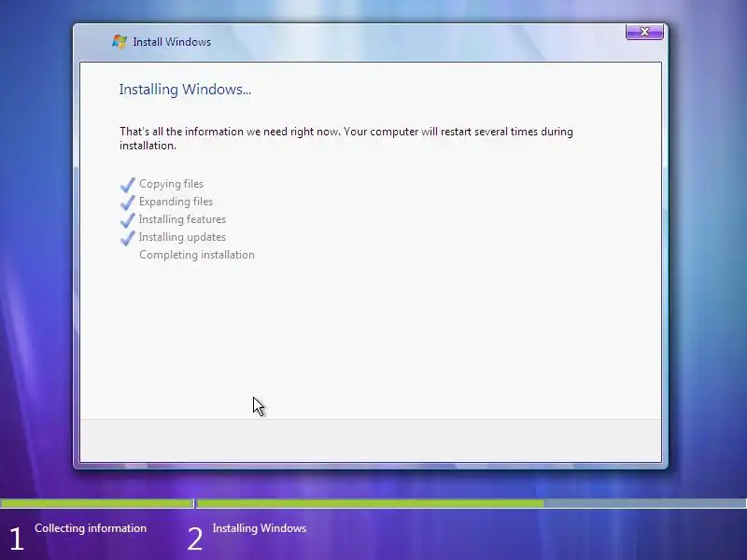Click the checkmark beside Installing updates
Screen dimensions: 747x560
point(128,238)
